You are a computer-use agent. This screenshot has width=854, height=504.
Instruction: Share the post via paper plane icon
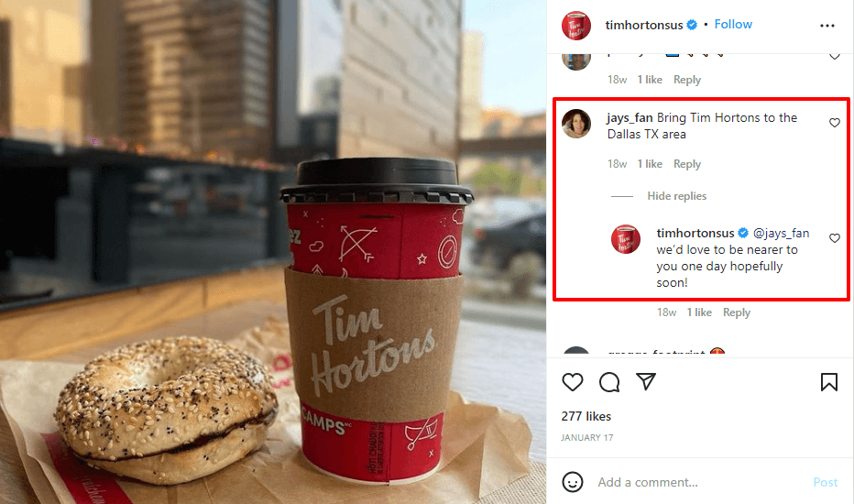coord(646,381)
